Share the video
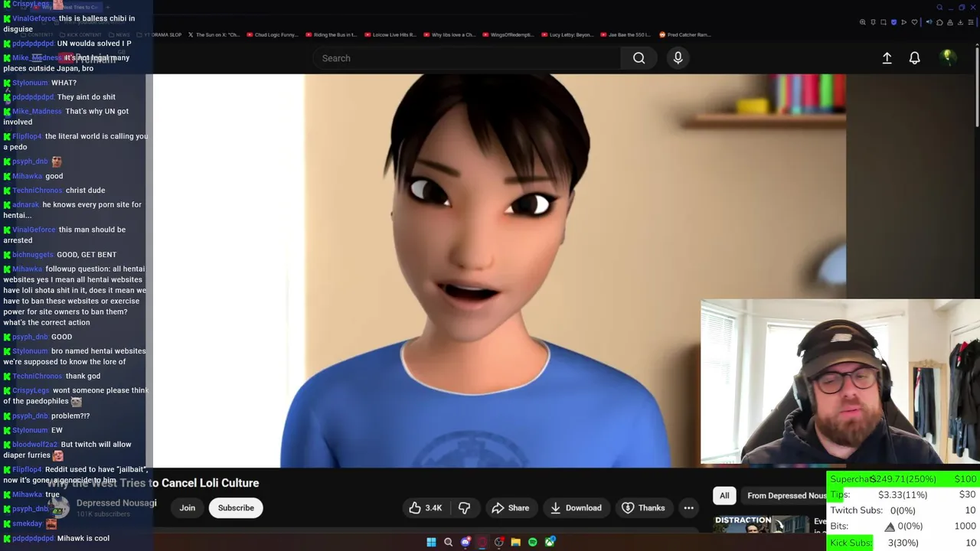 pyautogui.click(x=511, y=507)
